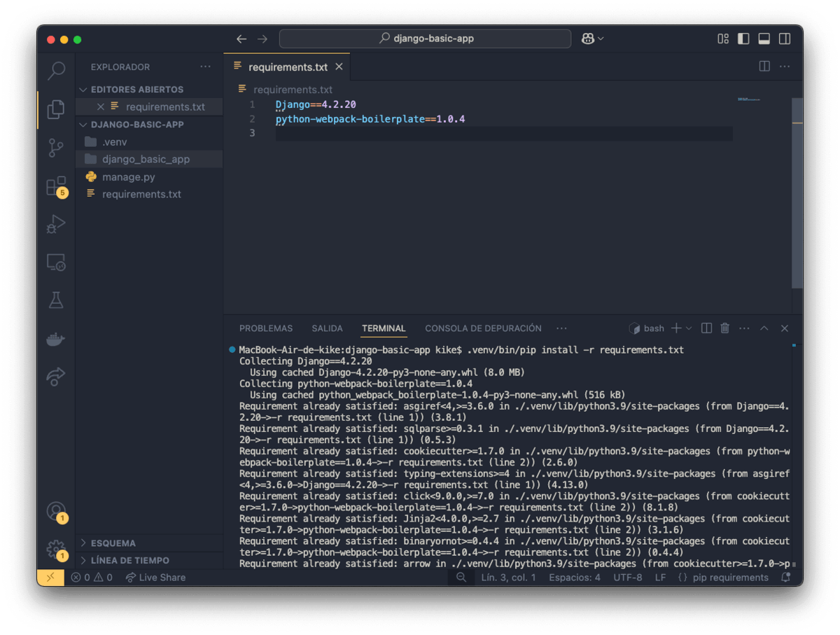Open the launch profile dropdown chevron
This screenshot has height=635, width=840.
(x=689, y=328)
